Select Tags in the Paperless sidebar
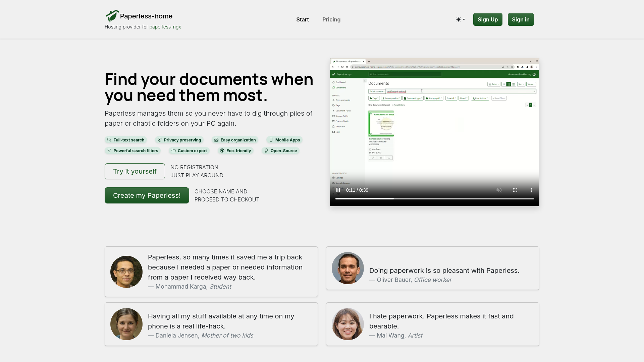 (337, 105)
